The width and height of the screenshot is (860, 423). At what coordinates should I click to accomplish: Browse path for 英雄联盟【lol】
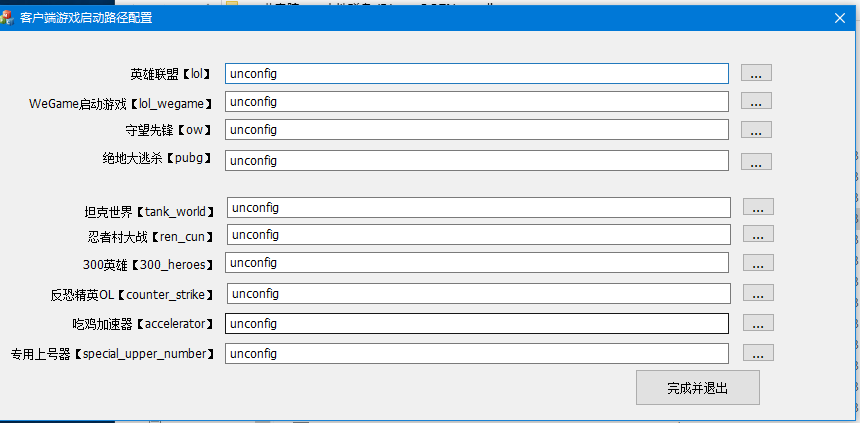(x=756, y=73)
